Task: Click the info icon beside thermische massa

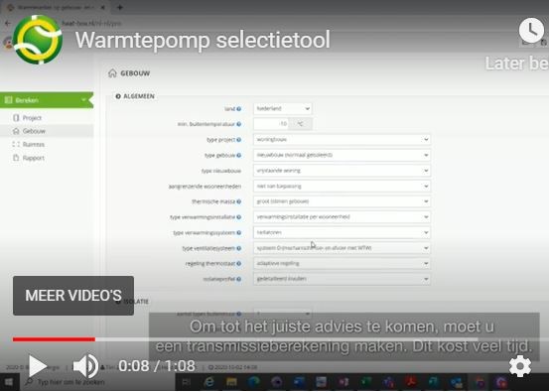Action: [x=239, y=201]
